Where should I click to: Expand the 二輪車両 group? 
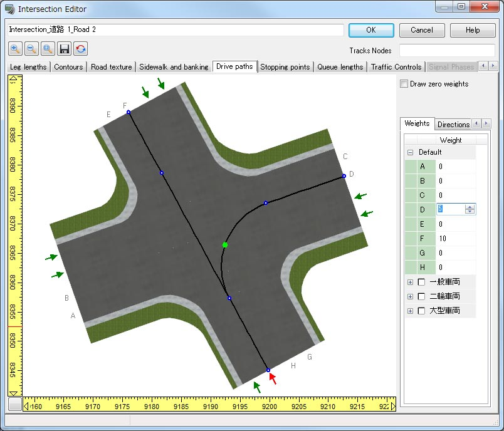pyautogui.click(x=410, y=296)
